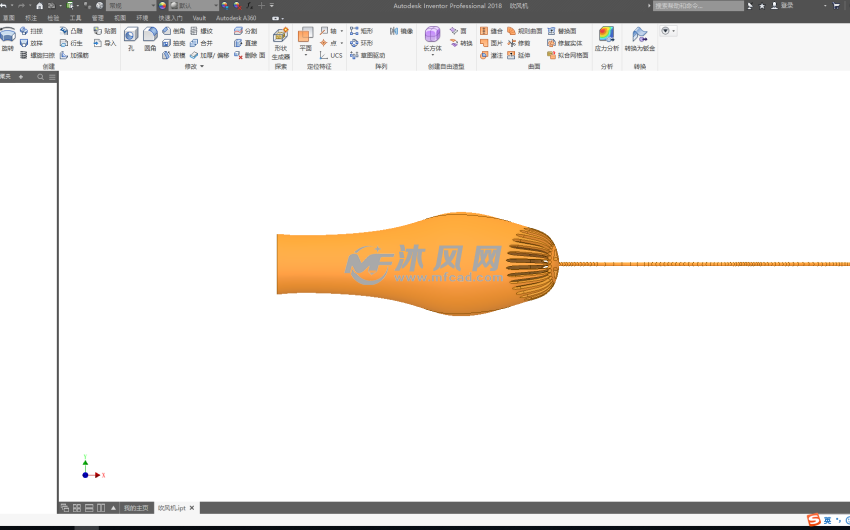
Task: Switch to the 我的主页 document tab
Action: (x=136, y=508)
